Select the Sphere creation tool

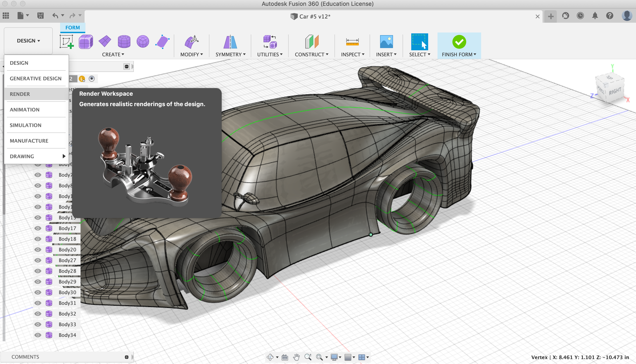pyautogui.click(x=142, y=42)
